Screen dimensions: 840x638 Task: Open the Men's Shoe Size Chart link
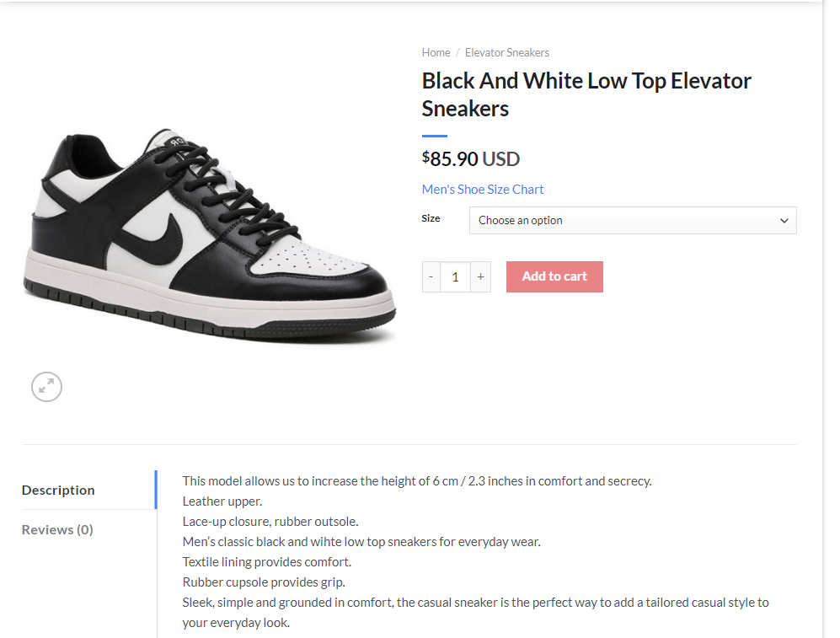coord(483,190)
